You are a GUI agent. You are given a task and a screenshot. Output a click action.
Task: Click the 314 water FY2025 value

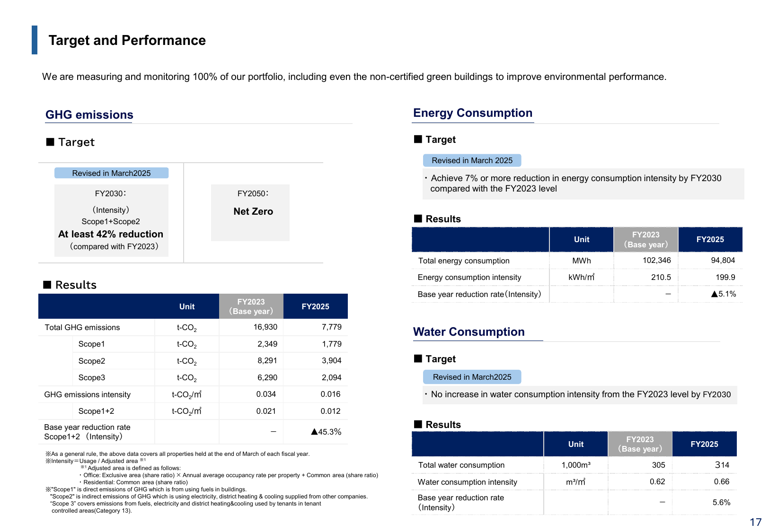722,465
